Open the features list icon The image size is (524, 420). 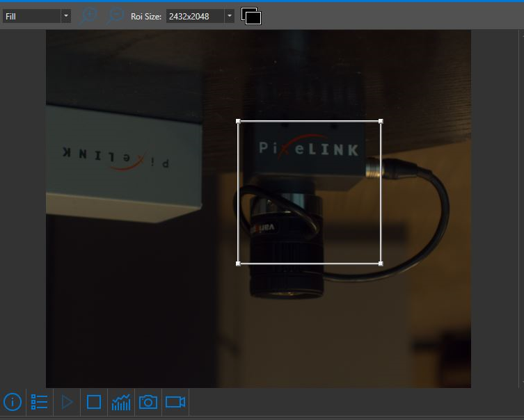[40, 402]
